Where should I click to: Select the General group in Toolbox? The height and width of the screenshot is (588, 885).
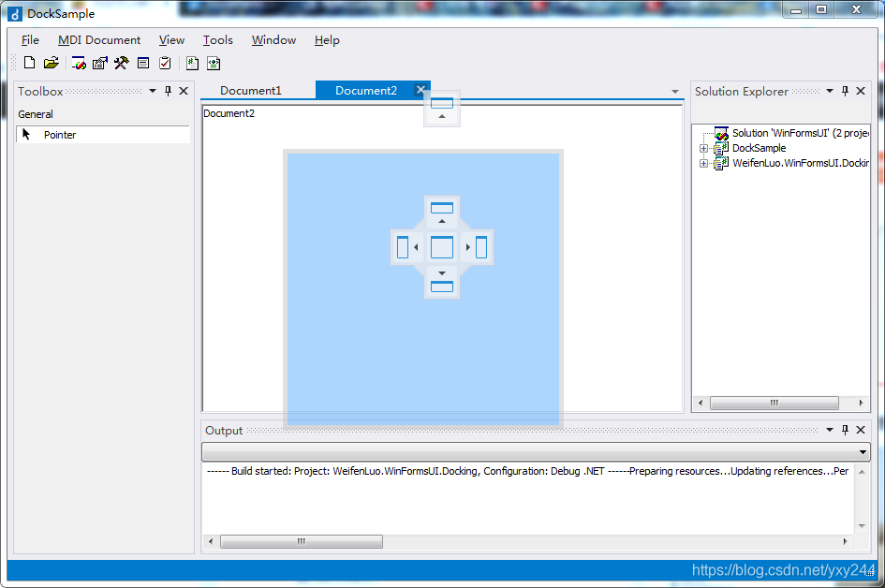(x=36, y=114)
